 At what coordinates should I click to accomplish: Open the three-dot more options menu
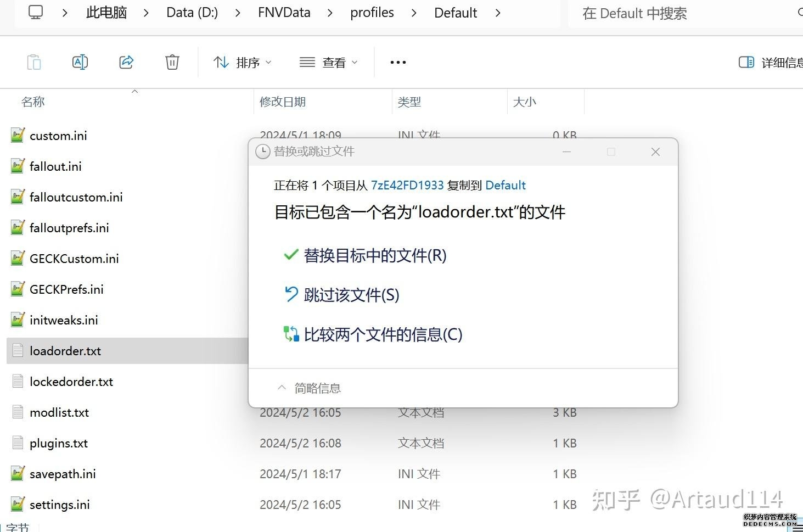tap(398, 62)
